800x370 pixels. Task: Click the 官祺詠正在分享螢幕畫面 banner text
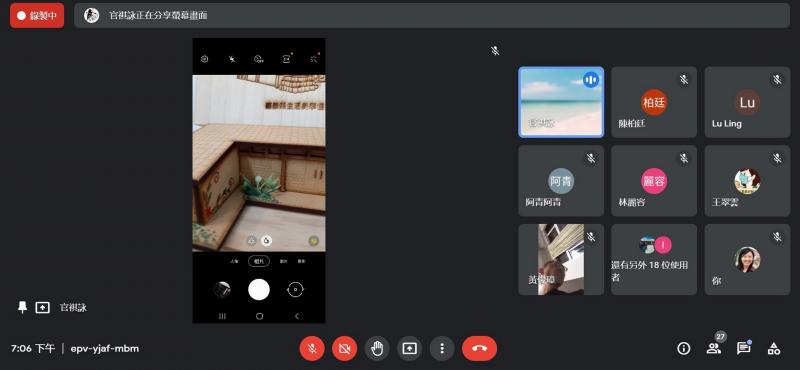click(158, 16)
